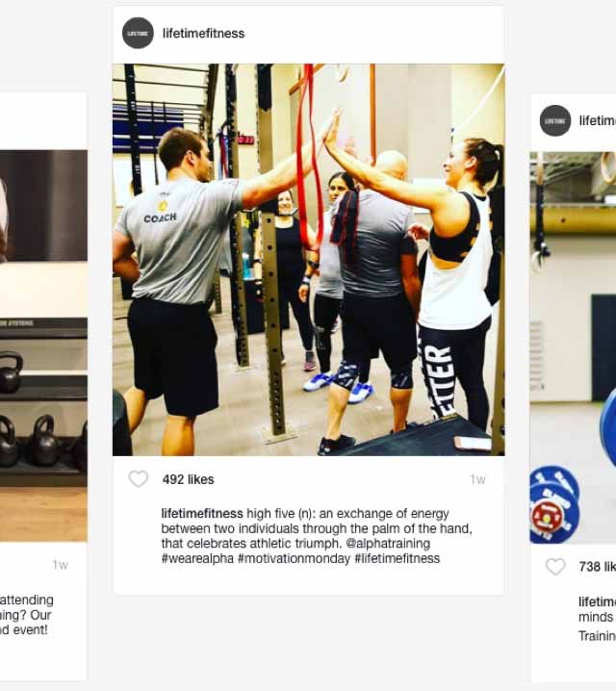Like the post showing 738 likes
Image resolution: width=616 pixels, height=691 pixels.
555,567
